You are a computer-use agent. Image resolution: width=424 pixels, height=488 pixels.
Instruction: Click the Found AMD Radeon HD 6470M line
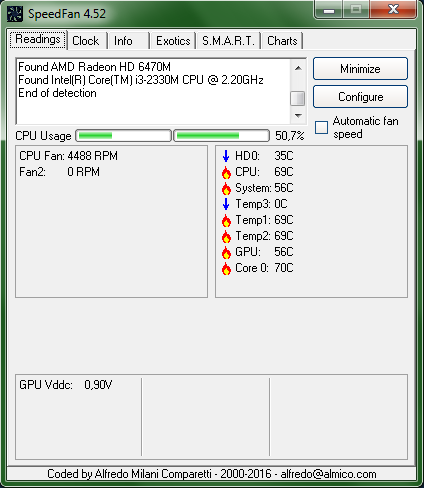tap(94, 67)
